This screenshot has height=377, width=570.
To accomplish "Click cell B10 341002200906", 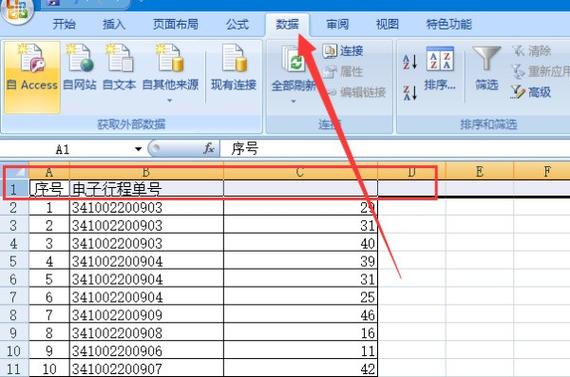I will point(146,350).
